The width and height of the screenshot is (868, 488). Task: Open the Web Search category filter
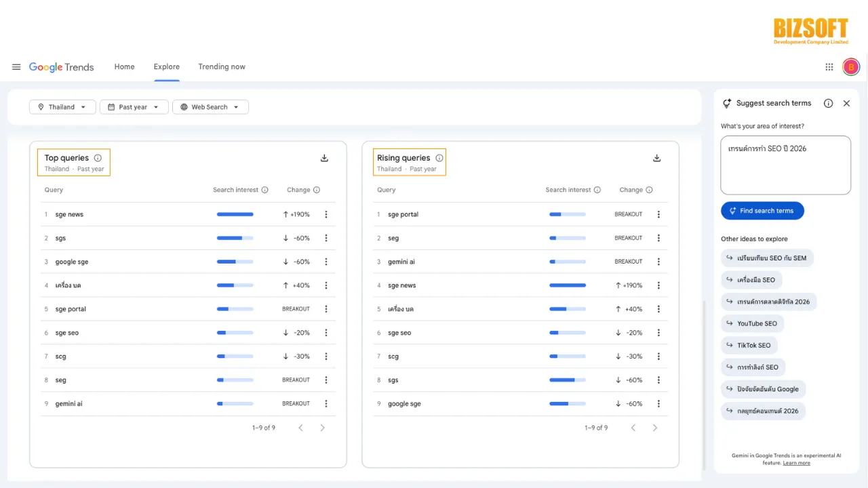(210, 106)
